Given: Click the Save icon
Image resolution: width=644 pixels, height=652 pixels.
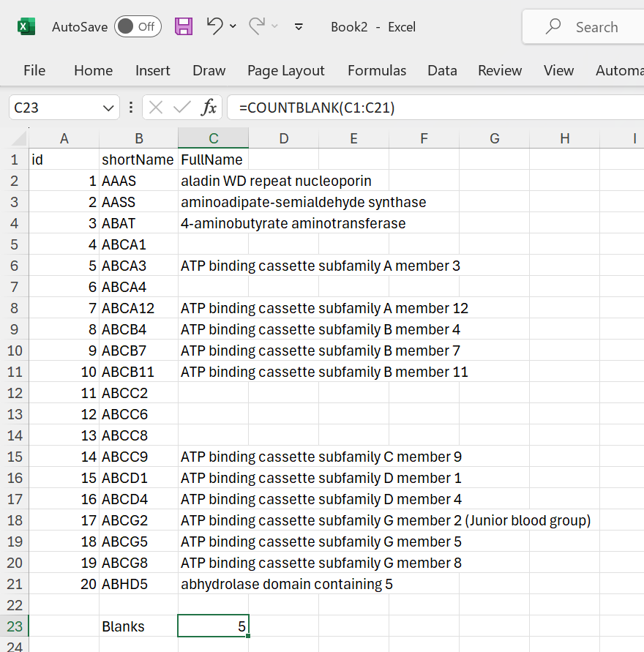Looking at the screenshot, I should [184, 26].
